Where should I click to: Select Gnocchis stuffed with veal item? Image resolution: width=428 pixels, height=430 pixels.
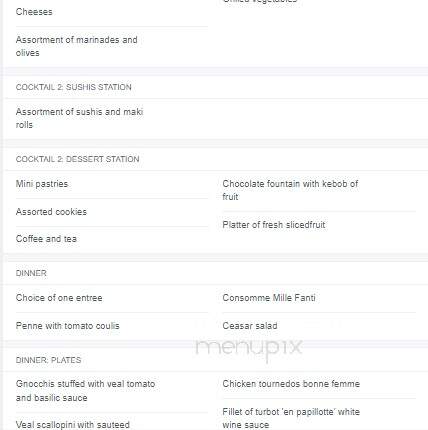[x=85, y=391]
